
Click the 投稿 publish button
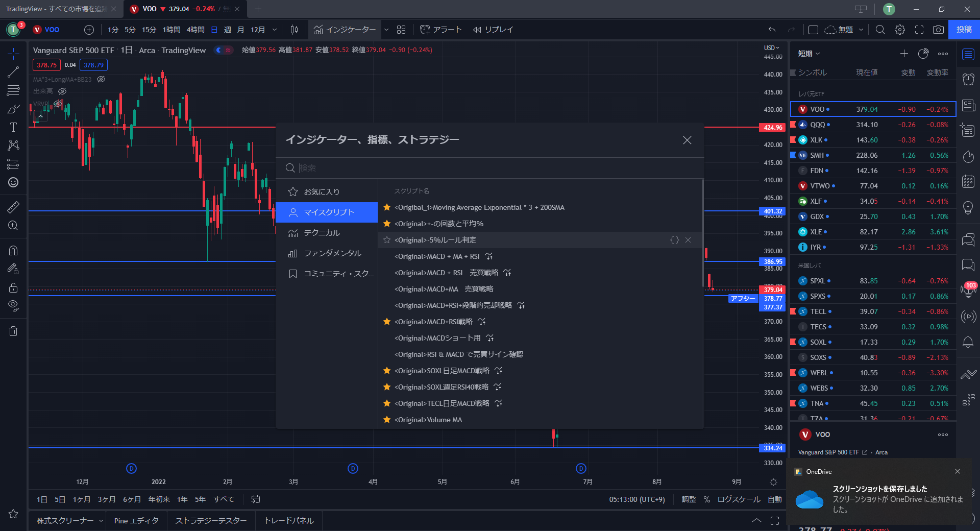tap(964, 30)
